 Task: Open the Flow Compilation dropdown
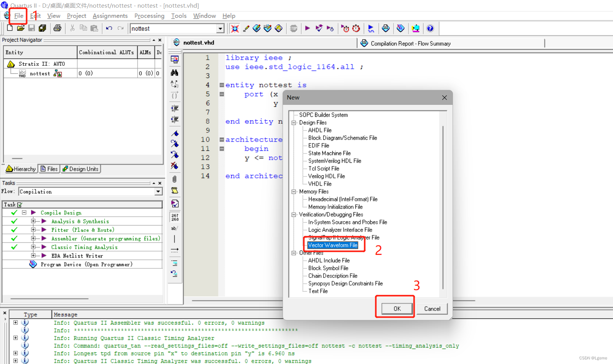(158, 191)
